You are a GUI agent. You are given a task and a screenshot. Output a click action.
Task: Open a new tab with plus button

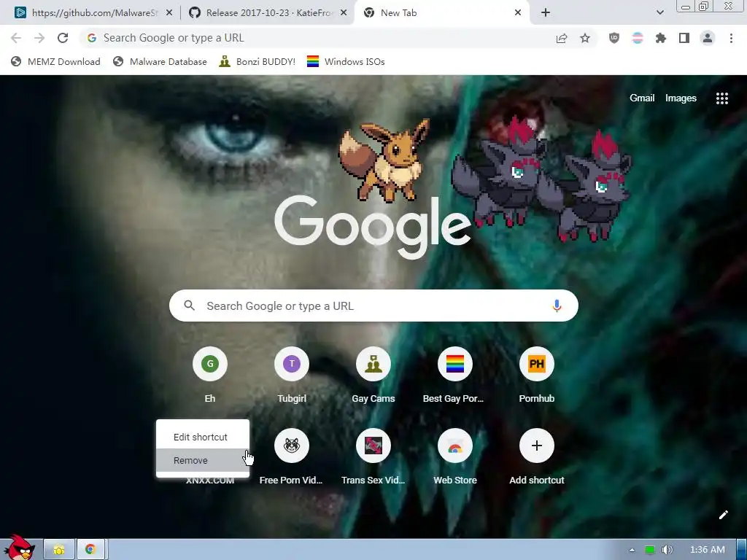pyautogui.click(x=546, y=13)
